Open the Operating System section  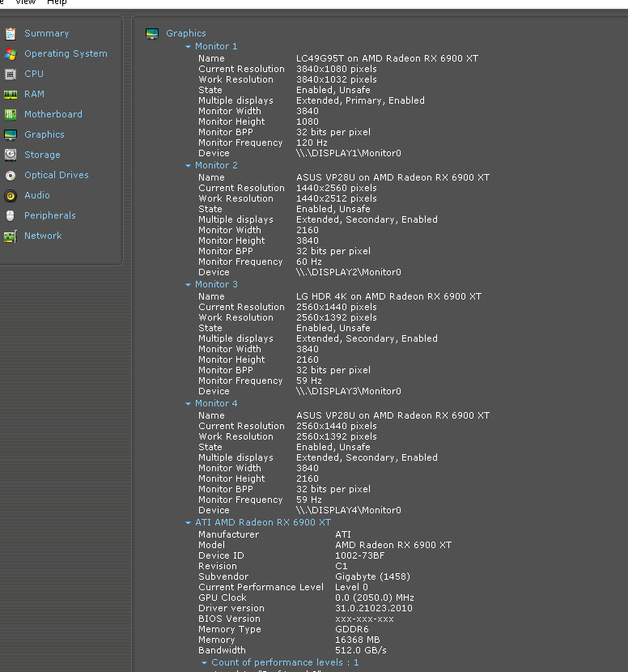66,53
